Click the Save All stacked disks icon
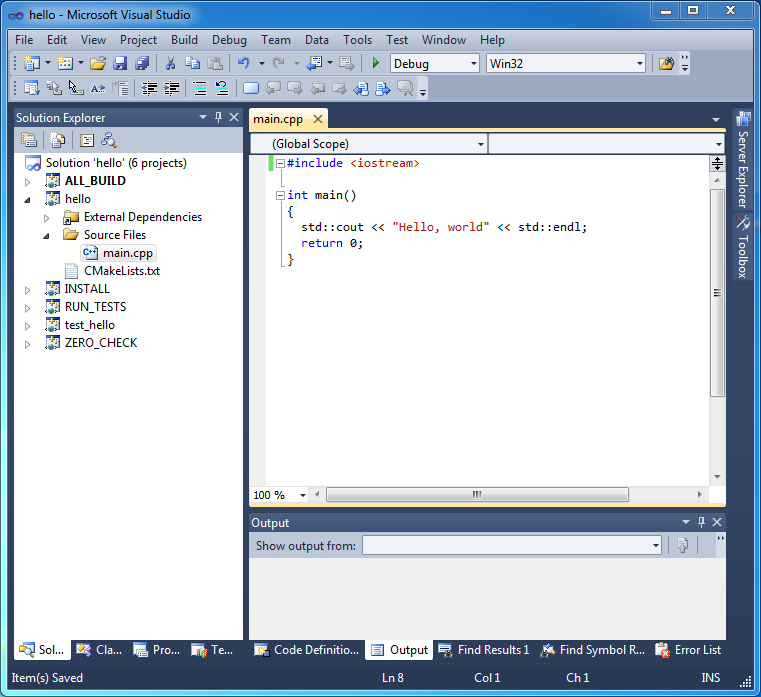This screenshot has width=761, height=697. coord(142,63)
